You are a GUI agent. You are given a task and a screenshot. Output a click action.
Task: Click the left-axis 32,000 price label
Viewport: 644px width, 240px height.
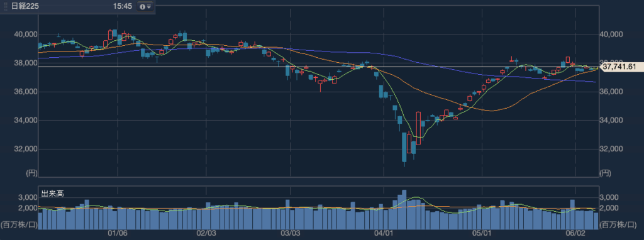click(25, 150)
